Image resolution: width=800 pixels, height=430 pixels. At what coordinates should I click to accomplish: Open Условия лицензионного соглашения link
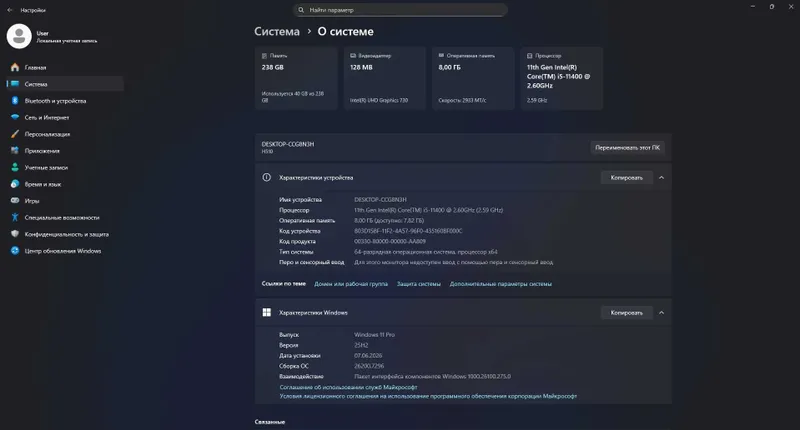click(x=428, y=396)
